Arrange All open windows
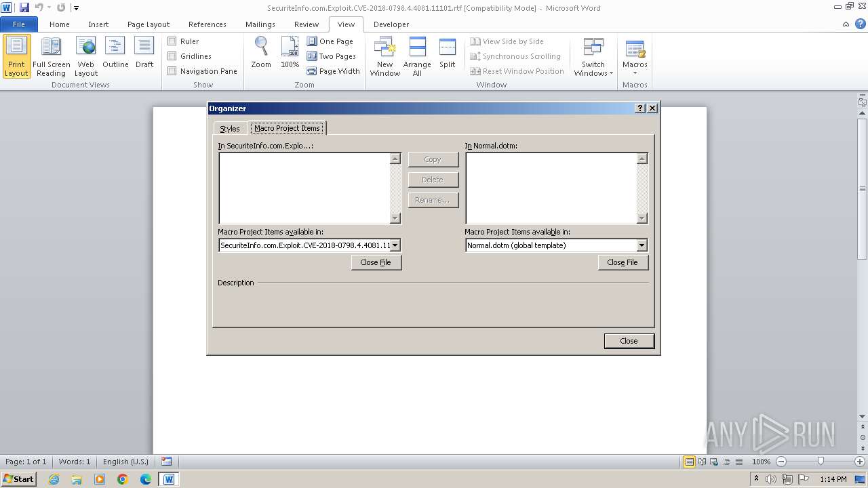 click(417, 57)
